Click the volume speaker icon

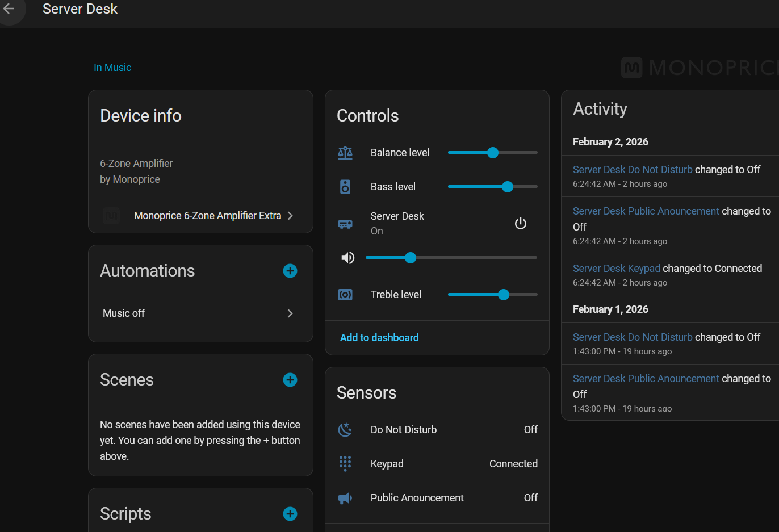click(347, 258)
